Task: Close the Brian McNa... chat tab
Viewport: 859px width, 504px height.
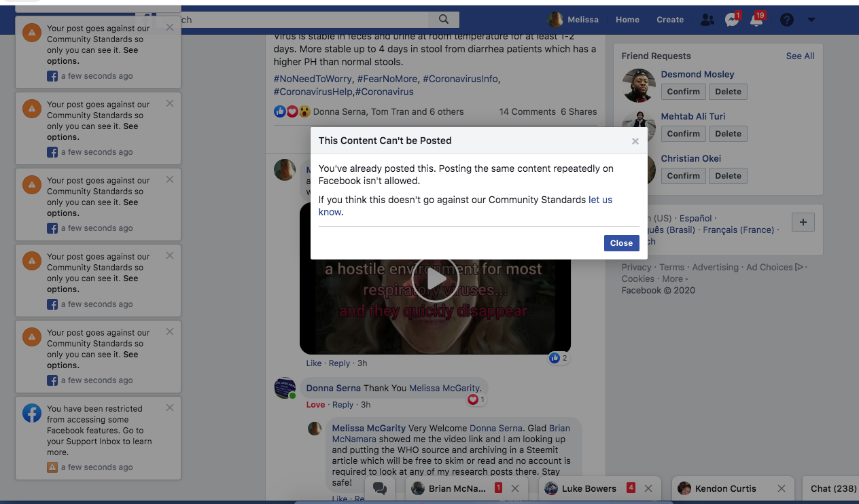Action: (x=515, y=488)
